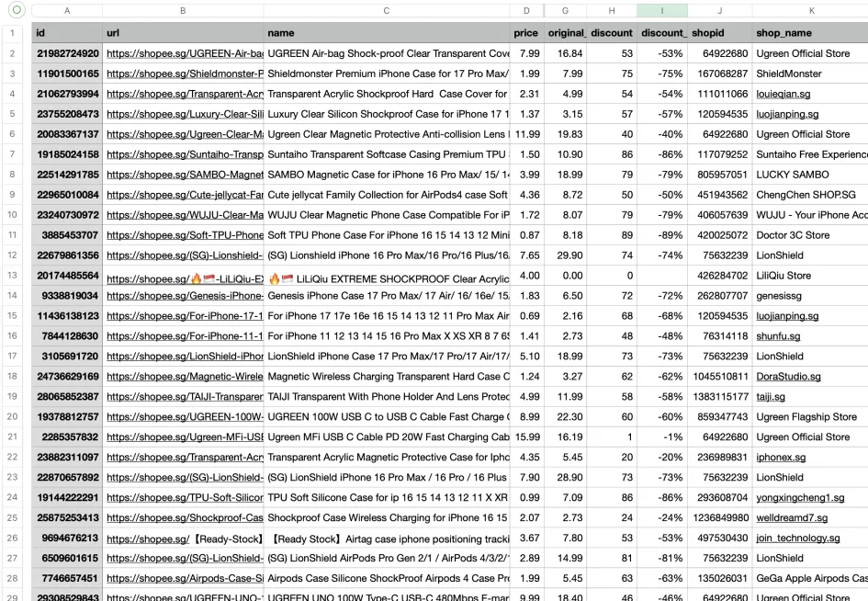Click the "price" header cell
The image size is (868, 601).
[525, 33]
